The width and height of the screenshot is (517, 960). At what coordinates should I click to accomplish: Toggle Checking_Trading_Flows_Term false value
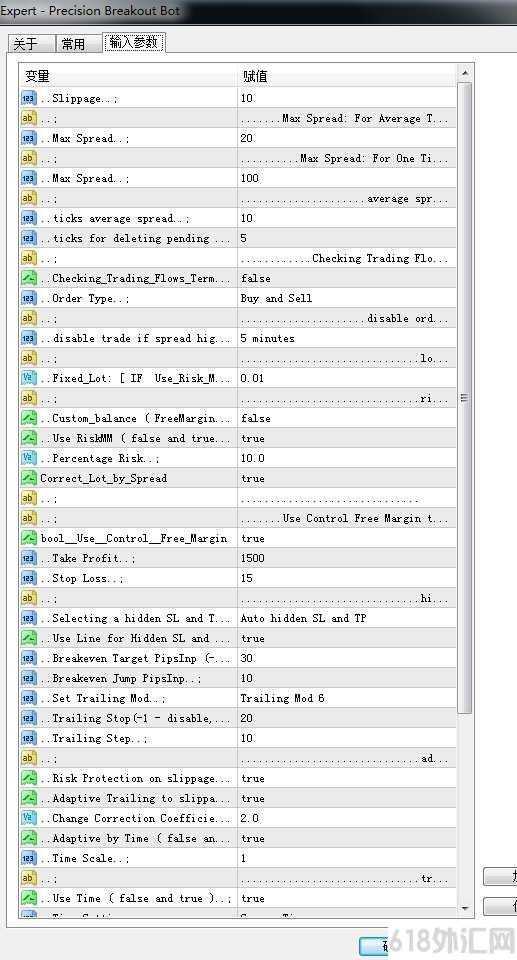coord(347,278)
